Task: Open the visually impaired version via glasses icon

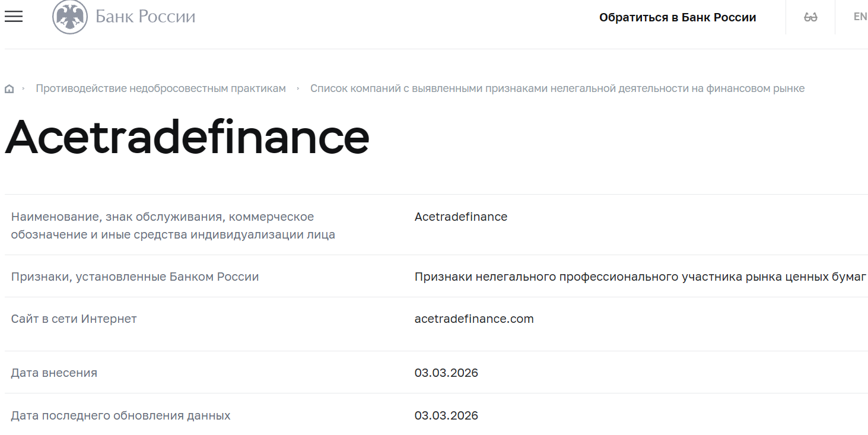Action: click(x=809, y=17)
